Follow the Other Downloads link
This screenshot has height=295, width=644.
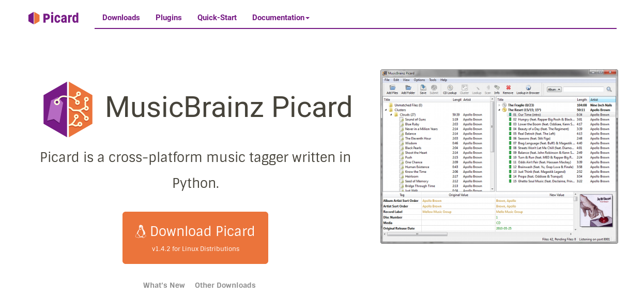pos(225,285)
